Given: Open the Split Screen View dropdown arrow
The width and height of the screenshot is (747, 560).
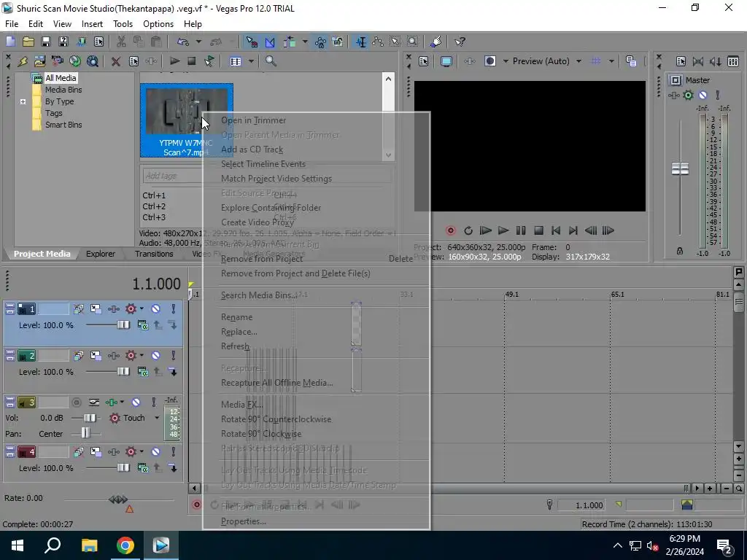Looking at the screenshot, I should tap(506, 61).
